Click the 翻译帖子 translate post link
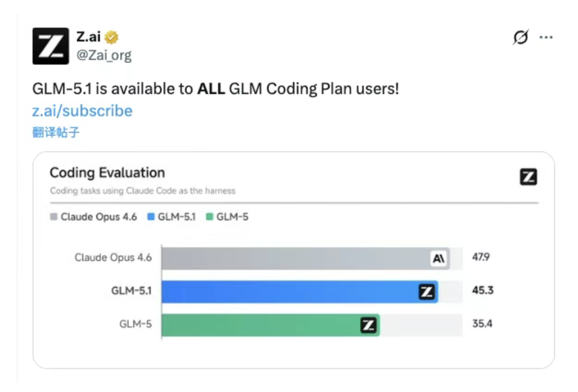 (56, 133)
